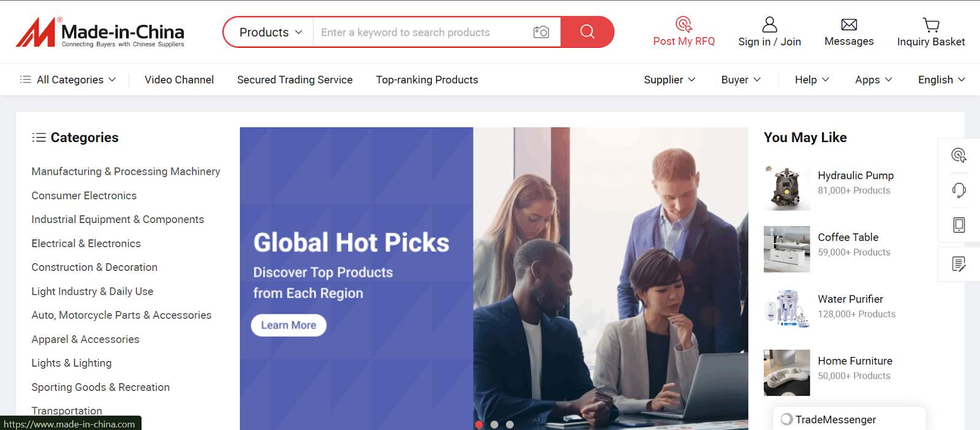This screenshot has height=430, width=980.
Task: Open the English language dropdown
Action: tap(941, 80)
